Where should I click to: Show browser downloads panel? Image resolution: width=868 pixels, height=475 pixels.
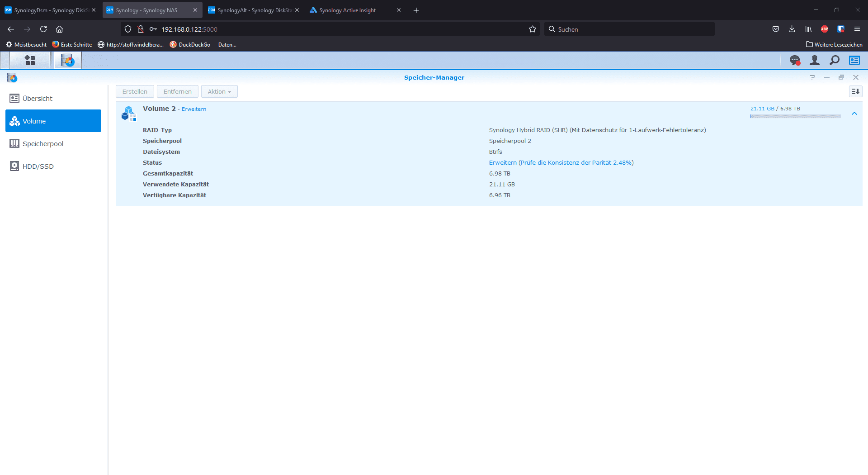(x=792, y=29)
